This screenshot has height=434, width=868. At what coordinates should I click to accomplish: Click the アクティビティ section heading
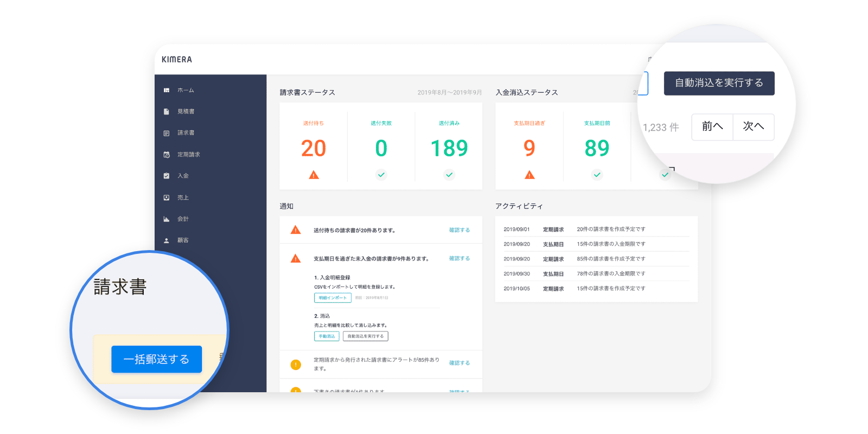(519, 206)
